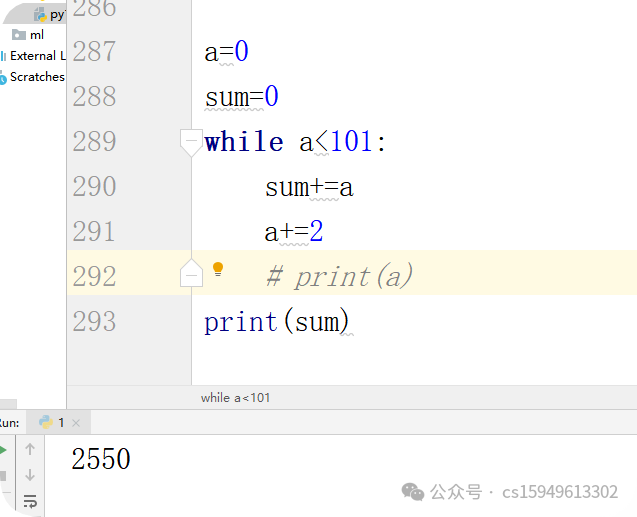Image resolution: width=637 pixels, height=517 pixels.
Task: Toggle soft-wrap in Run console
Action: coord(30,501)
